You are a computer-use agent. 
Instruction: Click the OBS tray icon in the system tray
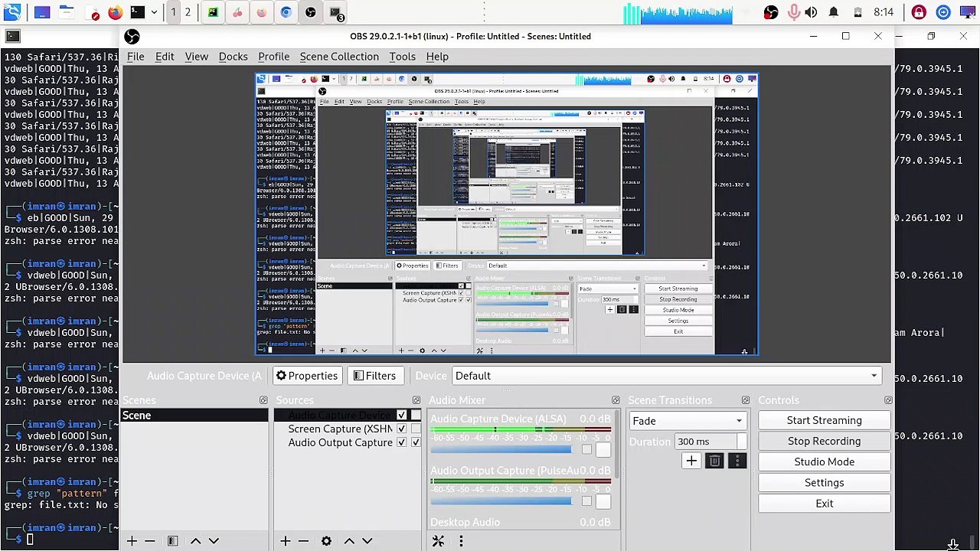(771, 12)
